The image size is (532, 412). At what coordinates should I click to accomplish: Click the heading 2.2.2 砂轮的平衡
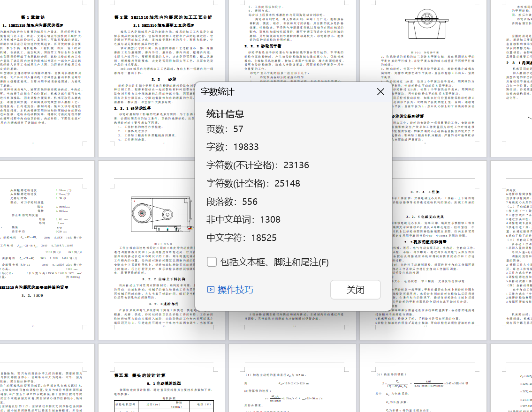point(263,46)
